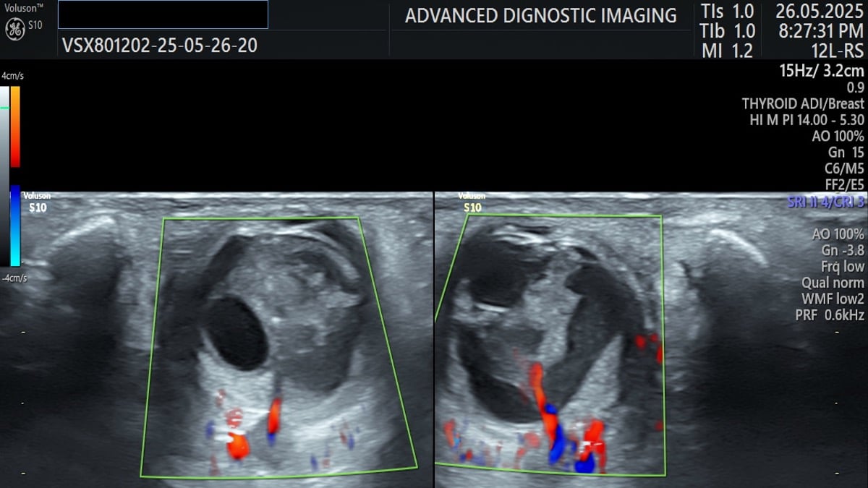Viewport: 868px width, 488px height.
Task: Select the right ultrasound image pane
Action: tap(651, 340)
